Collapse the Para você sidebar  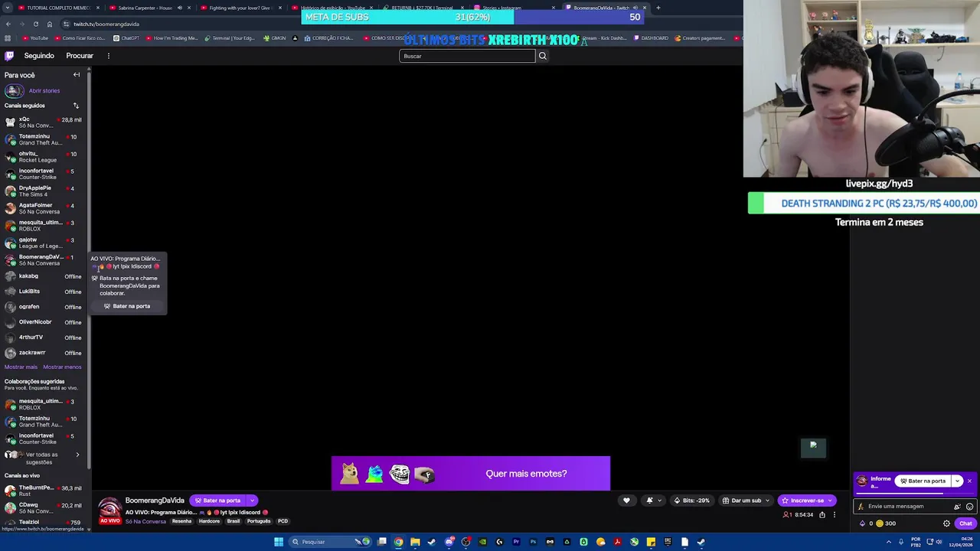pyautogui.click(x=77, y=75)
